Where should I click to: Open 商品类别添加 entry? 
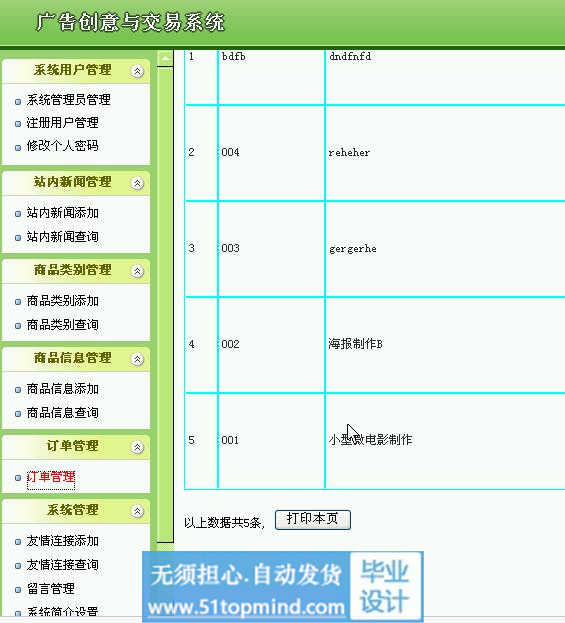click(62, 301)
